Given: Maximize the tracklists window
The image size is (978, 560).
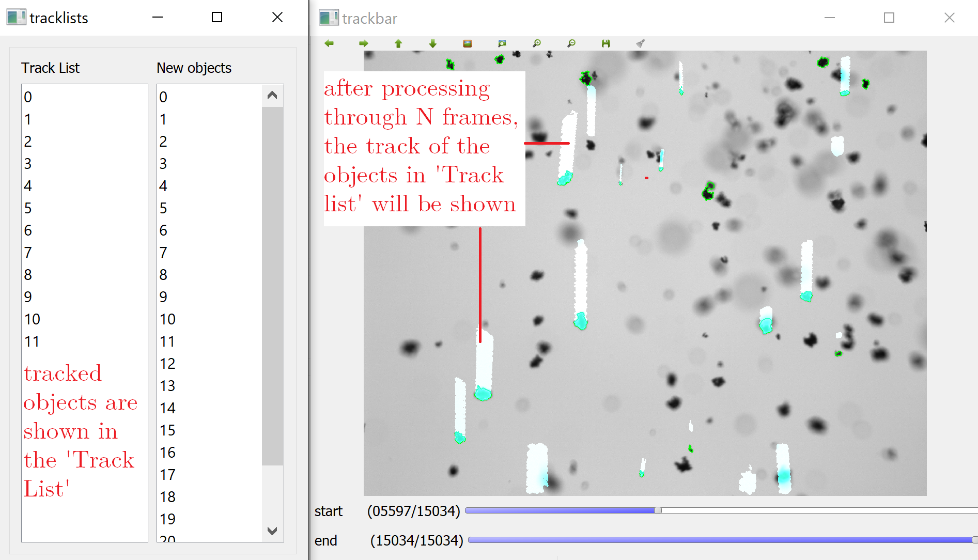Looking at the screenshot, I should tap(217, 18).
